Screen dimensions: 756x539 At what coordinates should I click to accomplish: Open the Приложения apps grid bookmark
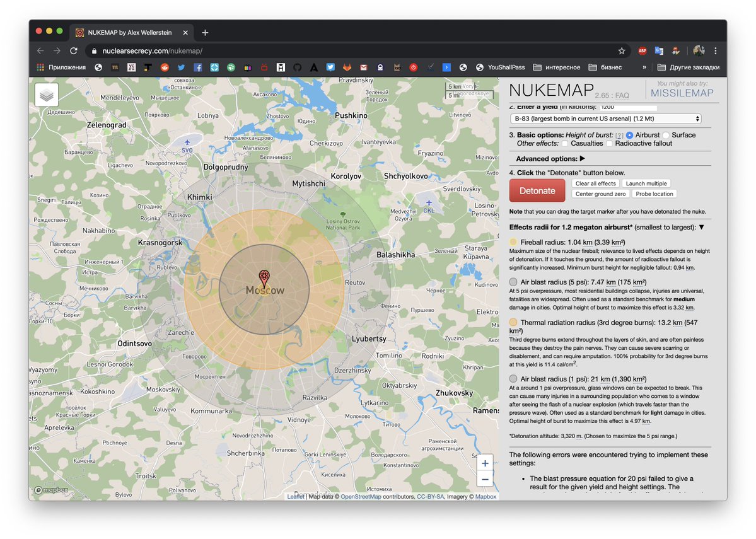(61, 67)
